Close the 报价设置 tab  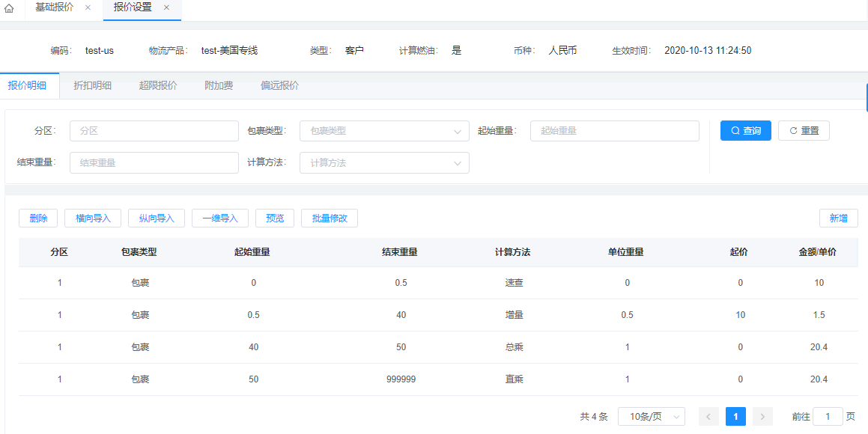[x=166, y=7]
